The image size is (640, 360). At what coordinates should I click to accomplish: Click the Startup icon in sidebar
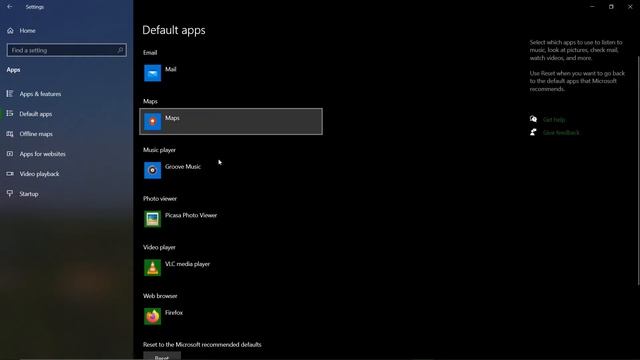pos(10,193)
